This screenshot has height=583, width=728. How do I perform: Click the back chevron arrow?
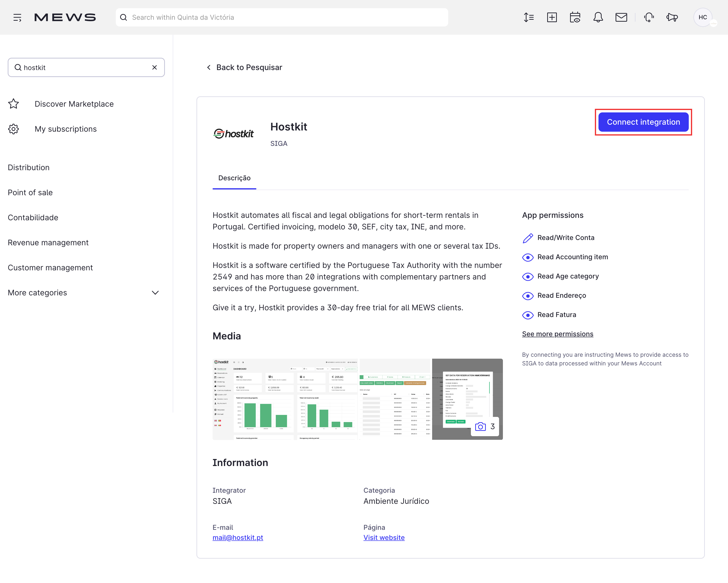[x=209, y=67]
